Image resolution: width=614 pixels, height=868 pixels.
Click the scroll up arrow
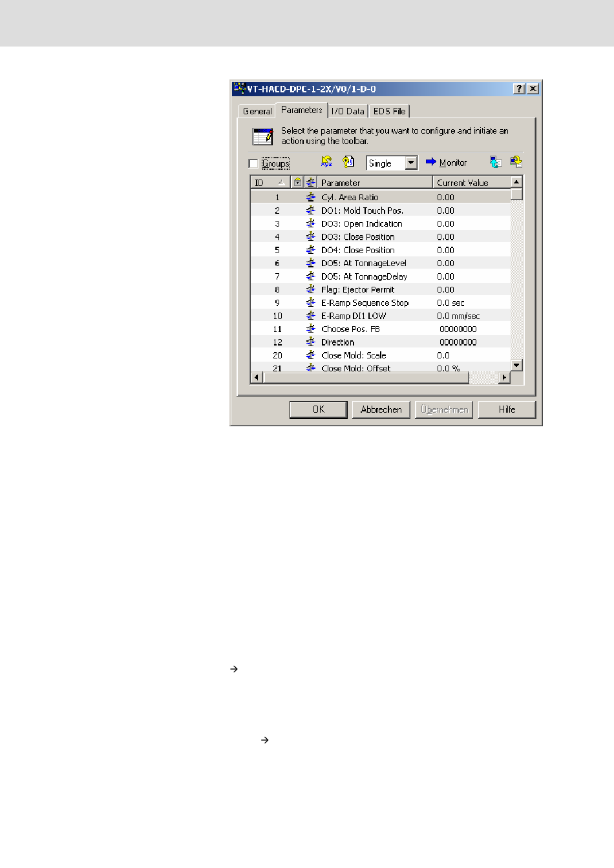tap(516, 182)
